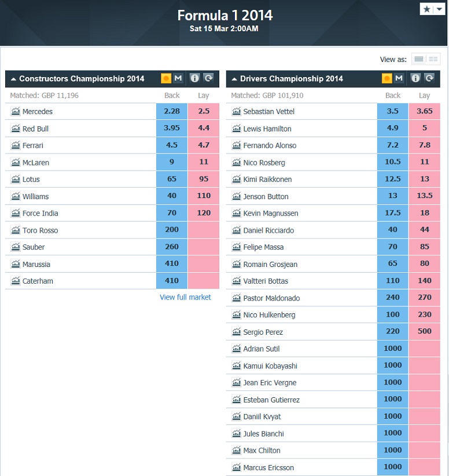Click the chart icon beside Sebastian Vettel
449x476 pixels.
pyautogui.click(x=236, y=112)
